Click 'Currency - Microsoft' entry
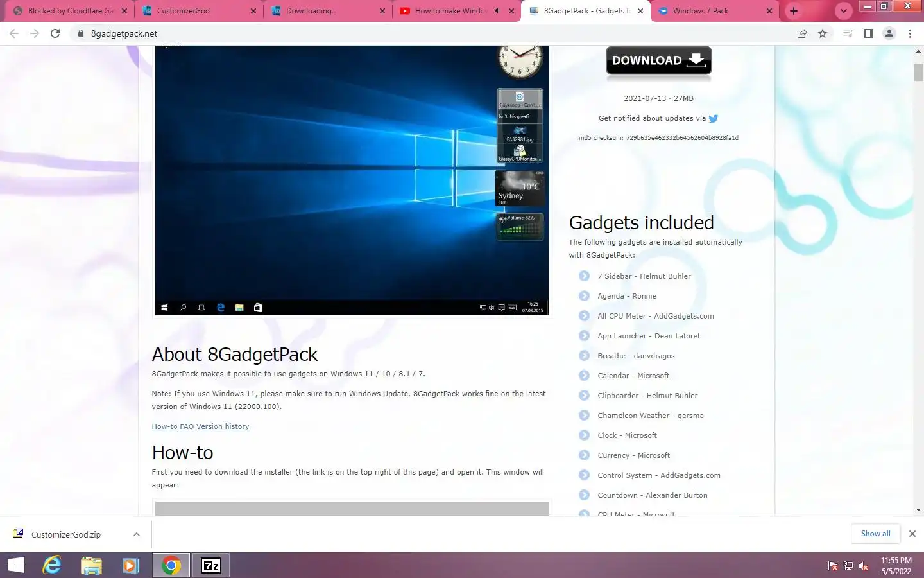 633,455
